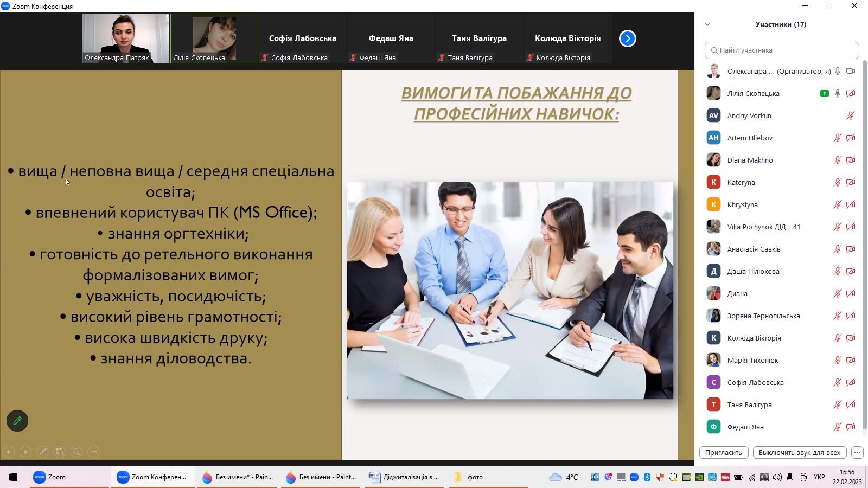868x488 pixels.
Task: Open the clock and date 16:56
Action: click(x=847, y=477)
